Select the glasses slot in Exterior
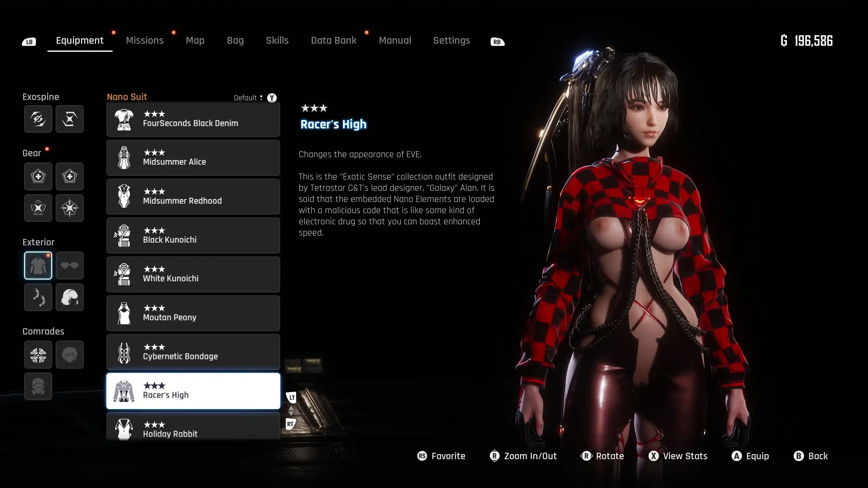The height and width of the screenshot is (488, 868). pyautogui.click(x=70, y=265)
